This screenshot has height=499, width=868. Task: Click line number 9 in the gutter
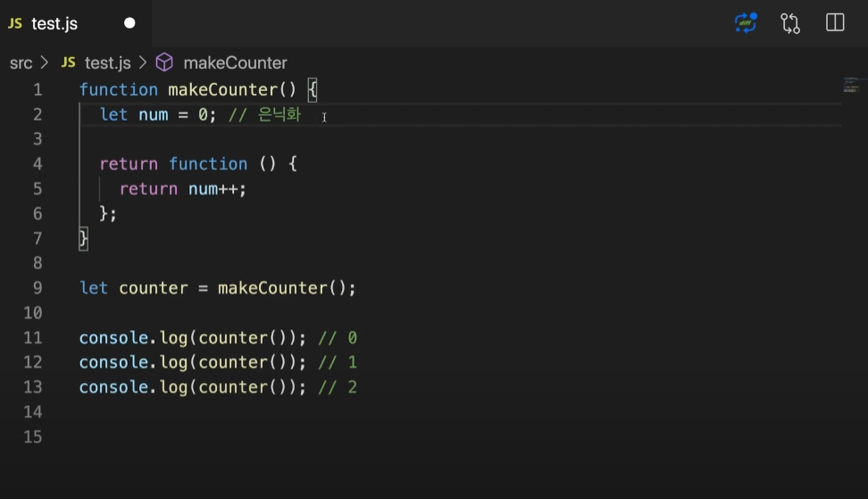click(38, 287)
